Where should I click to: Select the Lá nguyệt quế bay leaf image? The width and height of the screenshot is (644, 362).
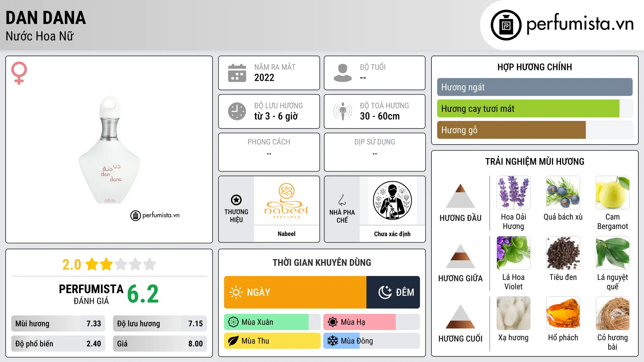pyautogui.click(x=613, y=253)
